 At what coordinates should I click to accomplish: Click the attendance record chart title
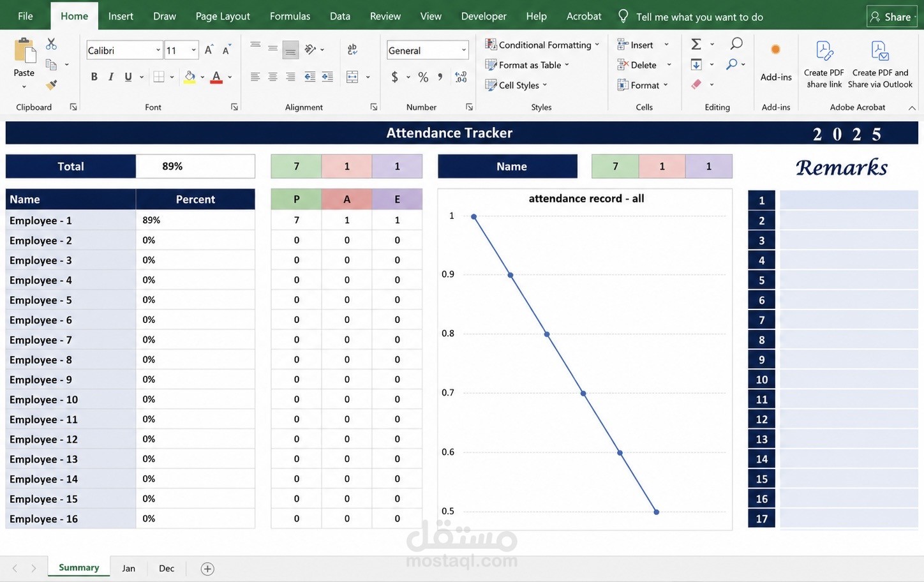pyautogui.click(x=586, y=198)
